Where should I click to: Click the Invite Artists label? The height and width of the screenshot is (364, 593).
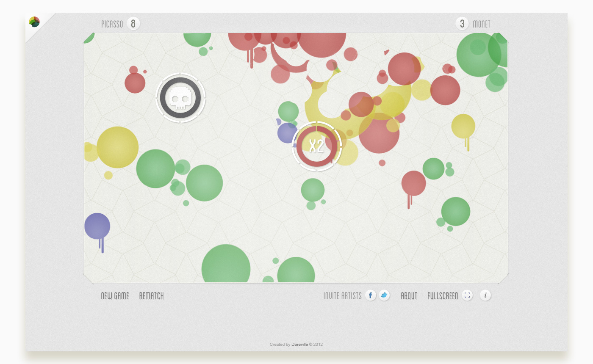pyautogui.click(x=342, y=296)
